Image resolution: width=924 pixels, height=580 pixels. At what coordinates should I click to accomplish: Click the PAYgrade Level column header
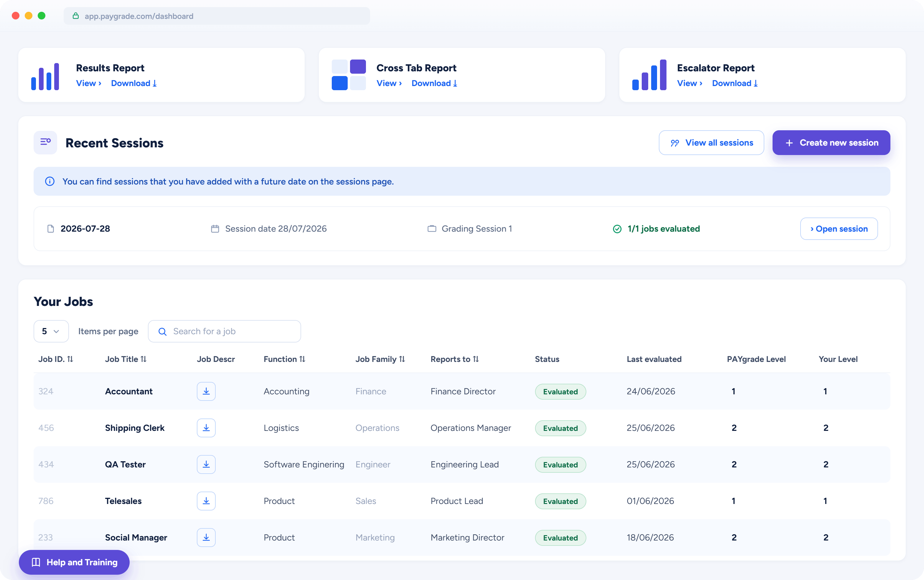point(756,359)
